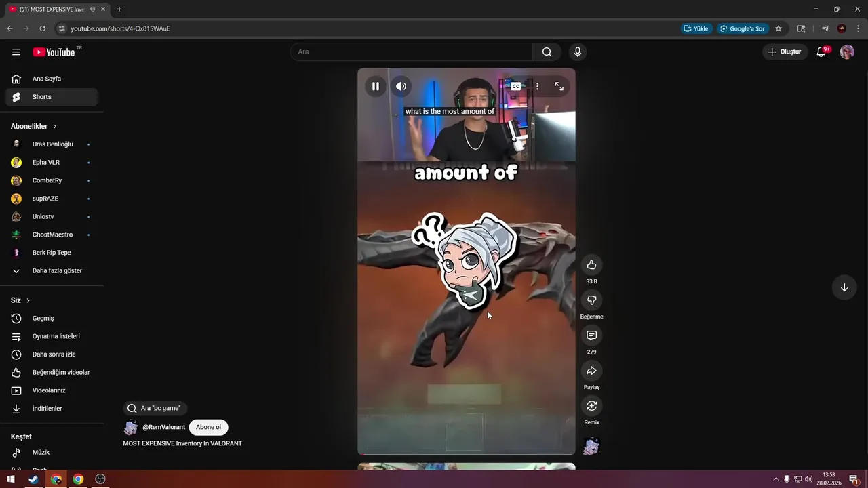Reload the page in Chrome

pos(42,28)
